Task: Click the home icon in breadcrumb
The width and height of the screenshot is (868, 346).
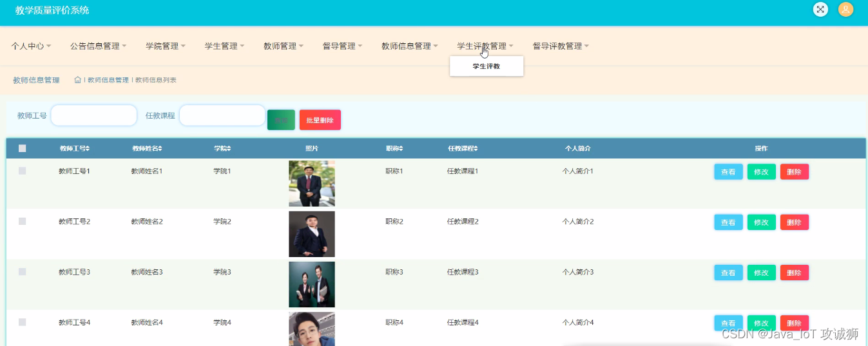Action: tap(78, 80)
